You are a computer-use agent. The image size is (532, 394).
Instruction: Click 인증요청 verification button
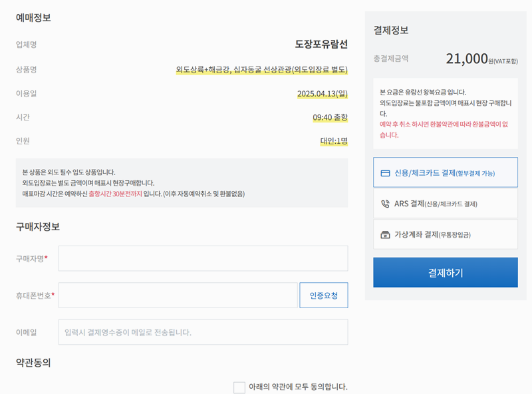[324, 295]
